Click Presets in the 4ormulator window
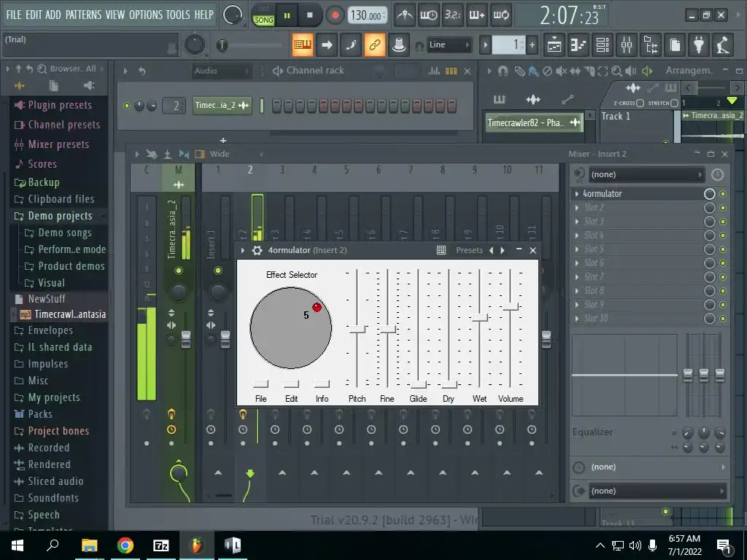Viewport: 747px width, 560px height. tap(469, 251)
